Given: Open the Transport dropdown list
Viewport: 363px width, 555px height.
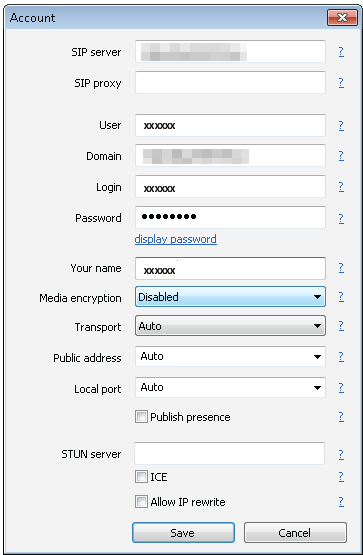Looking at the screenshot, I should coord(230,326).
